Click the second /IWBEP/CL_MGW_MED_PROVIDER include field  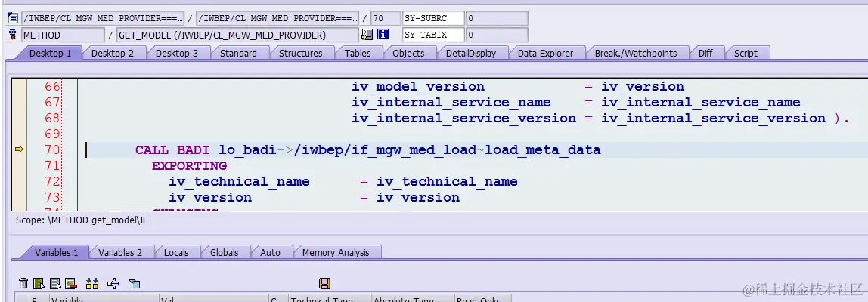pos(277,18)
